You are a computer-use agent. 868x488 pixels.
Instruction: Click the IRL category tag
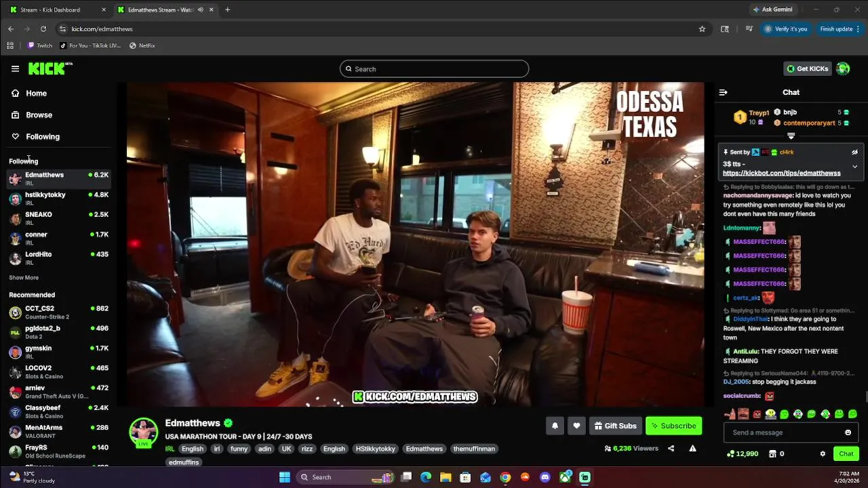point(170,449)
